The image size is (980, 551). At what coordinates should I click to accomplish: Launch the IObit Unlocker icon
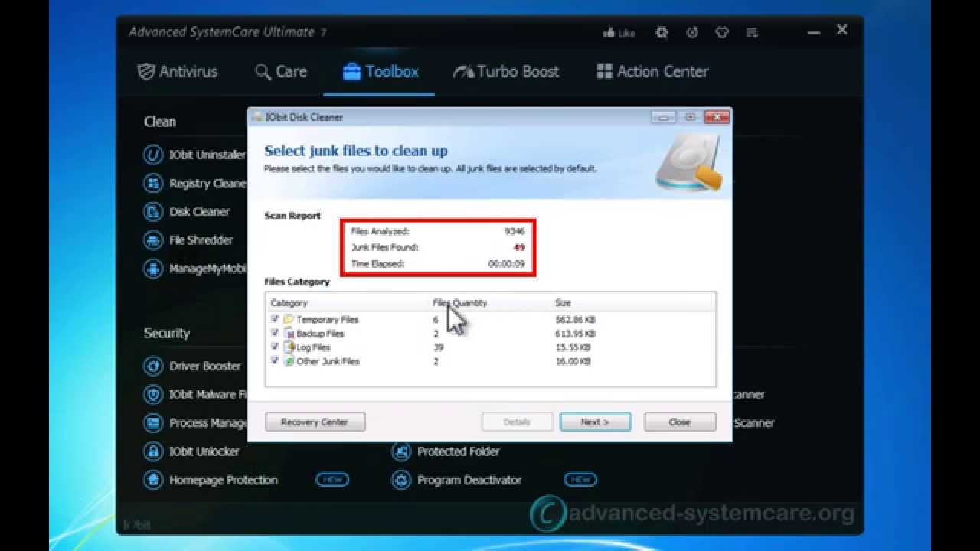[x=154, y=452]
